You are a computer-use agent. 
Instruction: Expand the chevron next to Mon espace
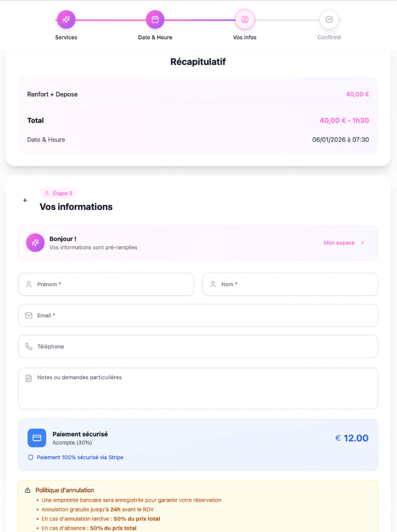coord(362,243)
